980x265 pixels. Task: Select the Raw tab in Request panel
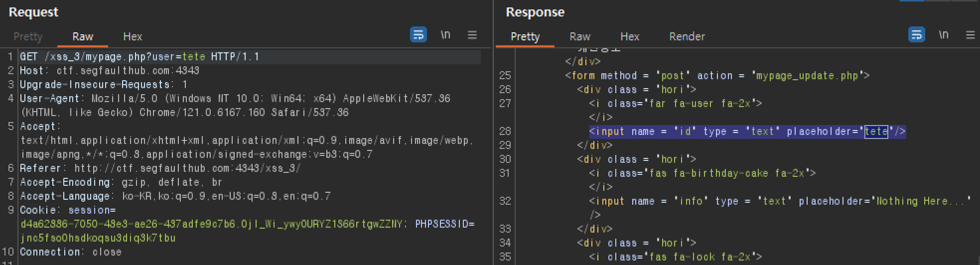(x=83, y=36)
